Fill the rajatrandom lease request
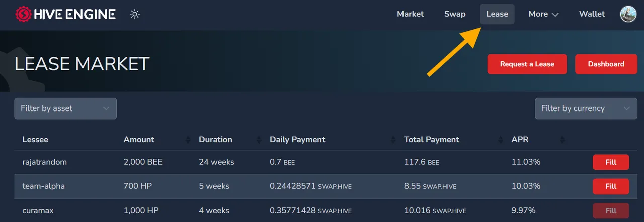 611,162
